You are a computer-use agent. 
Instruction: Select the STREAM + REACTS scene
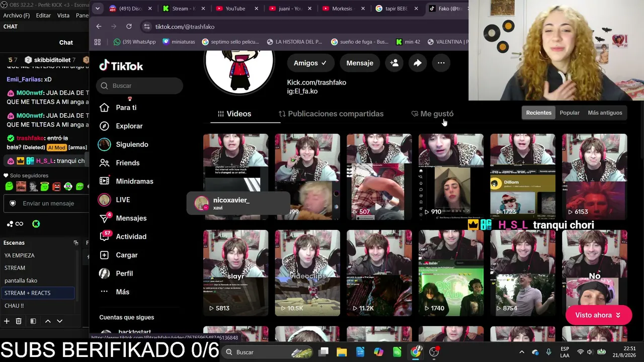(39, 293)
